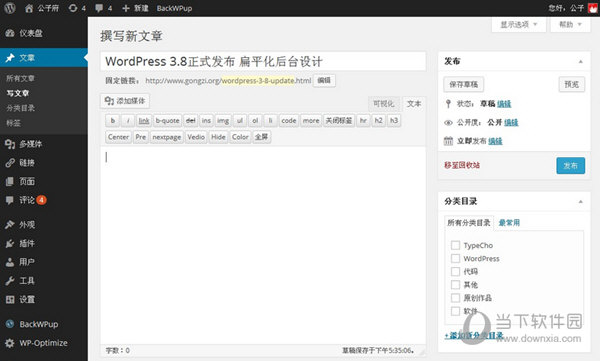Open the user avatar at top right
This screenshot has height=361, width=600.
(593, 8)
